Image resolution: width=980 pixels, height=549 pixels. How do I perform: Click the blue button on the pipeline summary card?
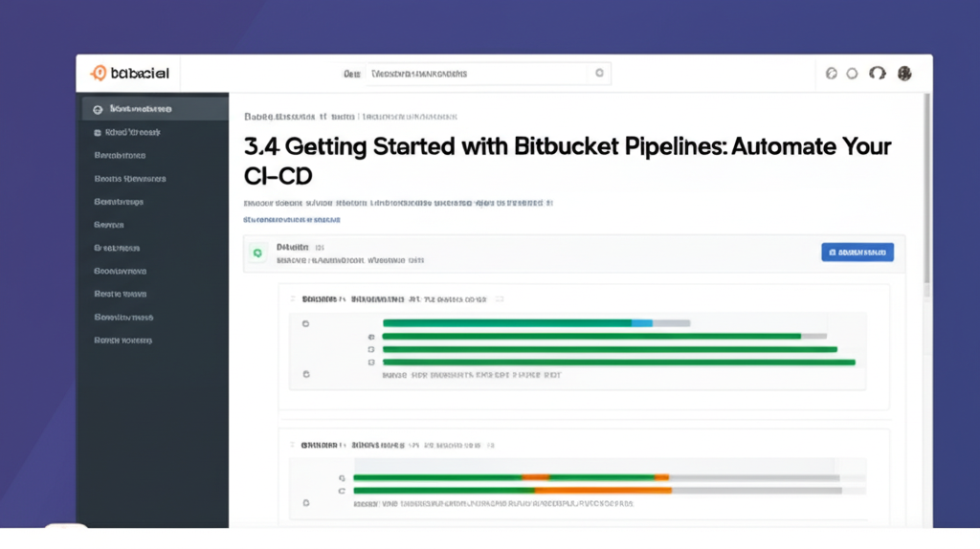pos(857,253)
